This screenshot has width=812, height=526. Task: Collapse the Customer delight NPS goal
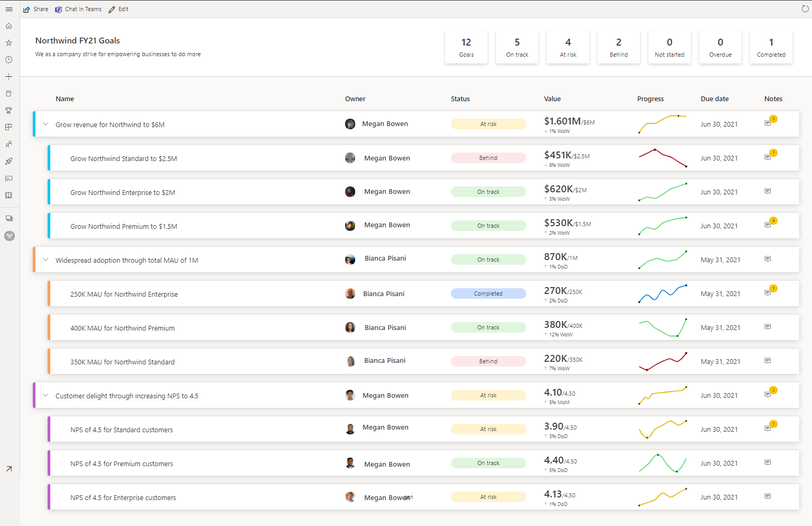click(46, 396)
